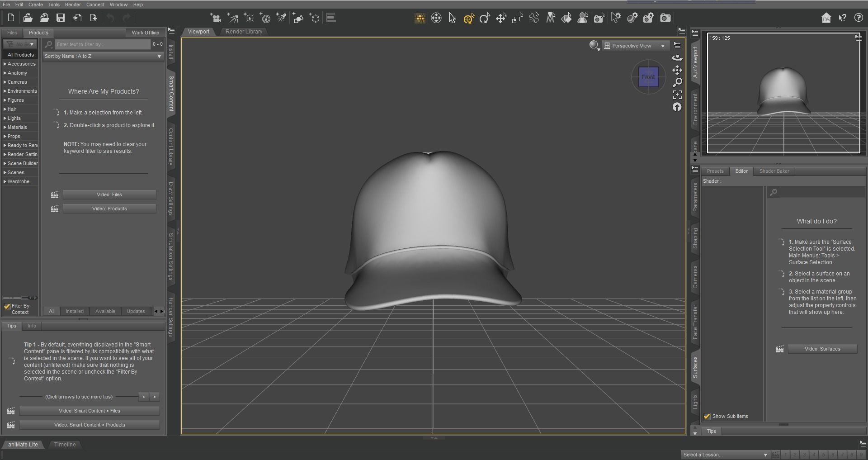This screenshot has height=460, width=868.
Task: Open the Sort by Name dropdown
Action: (103, 56)
